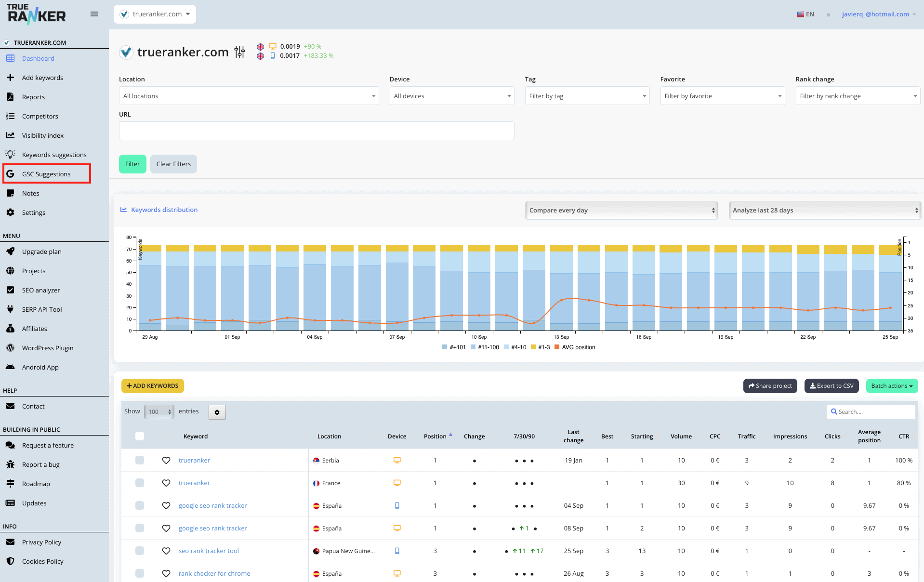Check the rank checker for chrome row
The height and width of the screenshot is (582, 924).
click(140, 573)
